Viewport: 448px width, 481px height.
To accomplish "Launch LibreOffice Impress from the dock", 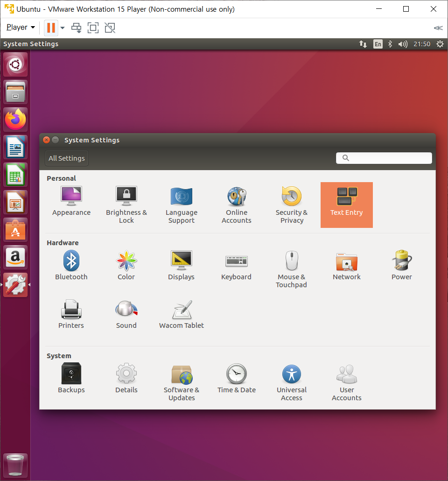I will point(15,203).
